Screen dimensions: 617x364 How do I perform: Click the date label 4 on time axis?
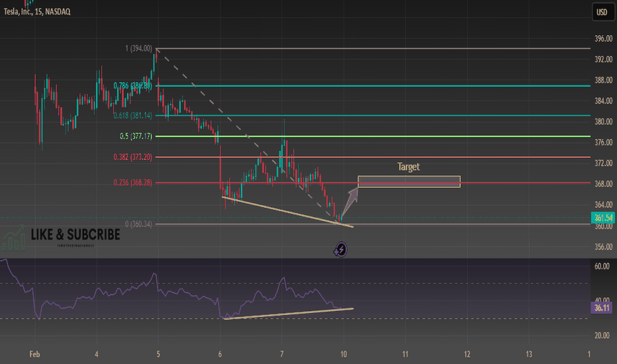pos(97,354)
